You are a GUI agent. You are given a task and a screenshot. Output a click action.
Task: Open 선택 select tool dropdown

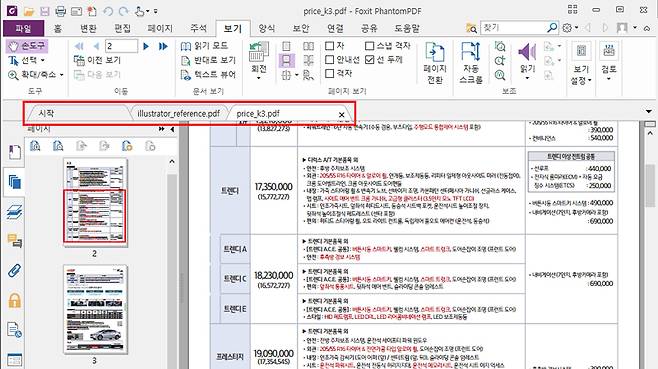pos(43,61)
